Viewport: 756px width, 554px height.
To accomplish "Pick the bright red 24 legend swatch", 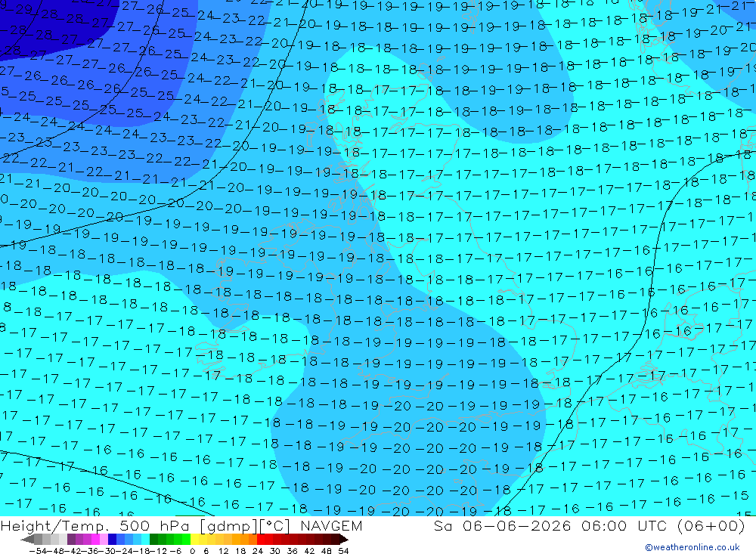I will click(261, 539).
